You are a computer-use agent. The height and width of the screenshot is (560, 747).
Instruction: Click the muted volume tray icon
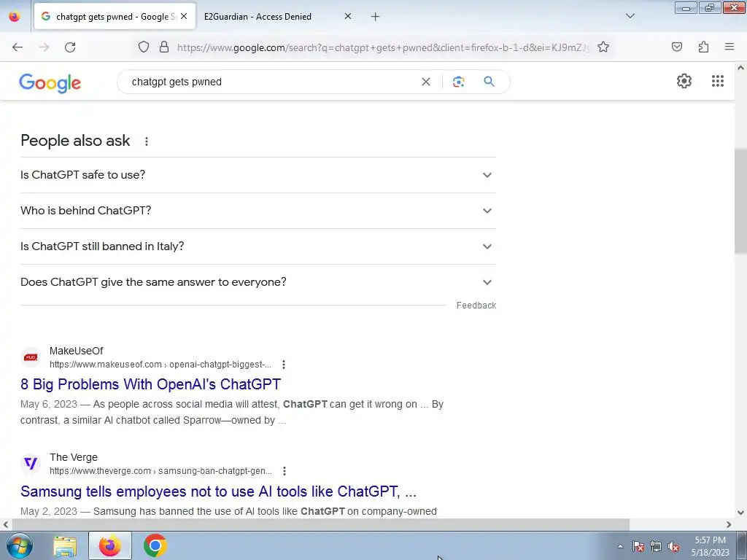pos(673,546)
